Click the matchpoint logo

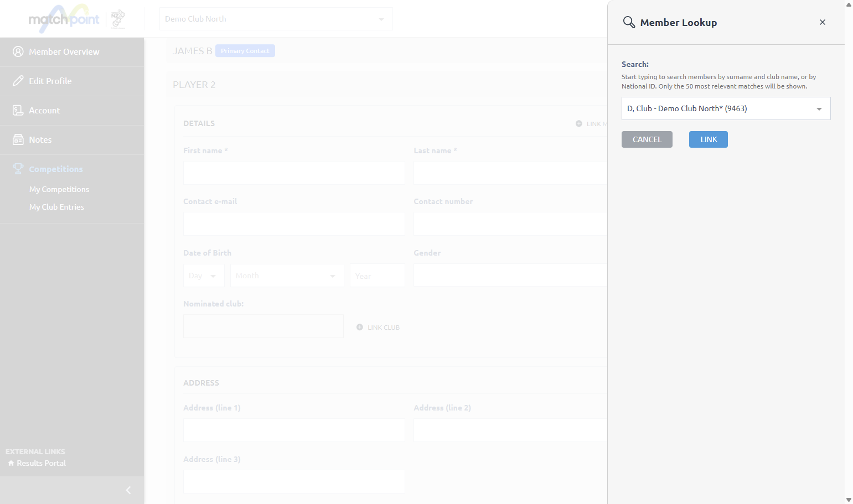click(x=64, y=19)
